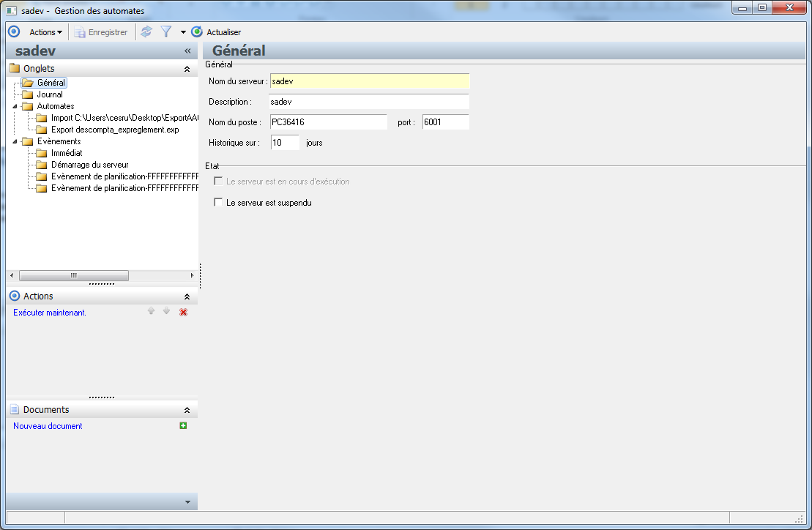Image resolution: width=812 pixels, height=530 pixels.
Task: Click the move down arrow icon
Action: (166, 311)
